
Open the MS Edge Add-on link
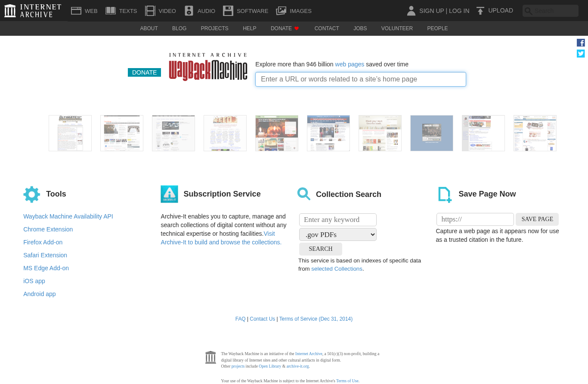coord(46,268)
